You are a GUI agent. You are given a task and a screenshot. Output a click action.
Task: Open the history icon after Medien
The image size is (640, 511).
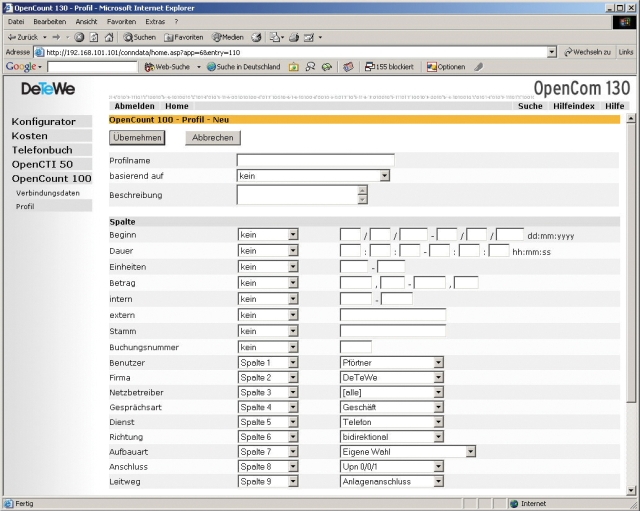pos(256,38)
